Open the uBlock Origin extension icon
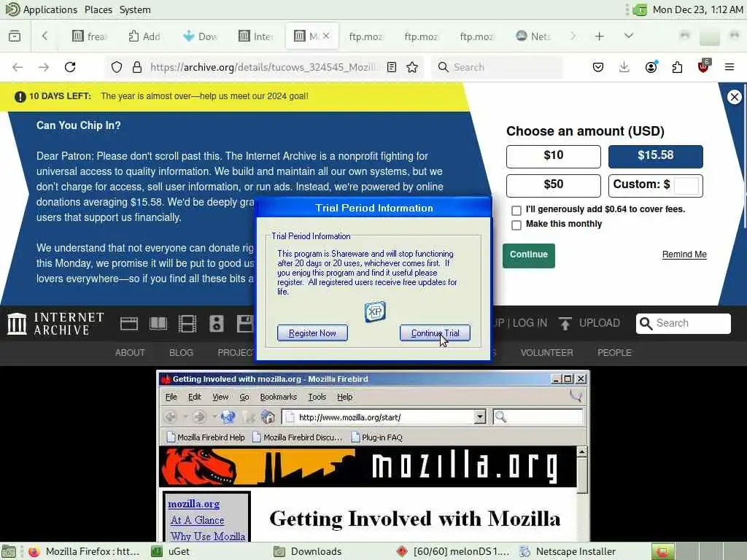The height and width of the screenshot is (560, 747). click(704, 66)
